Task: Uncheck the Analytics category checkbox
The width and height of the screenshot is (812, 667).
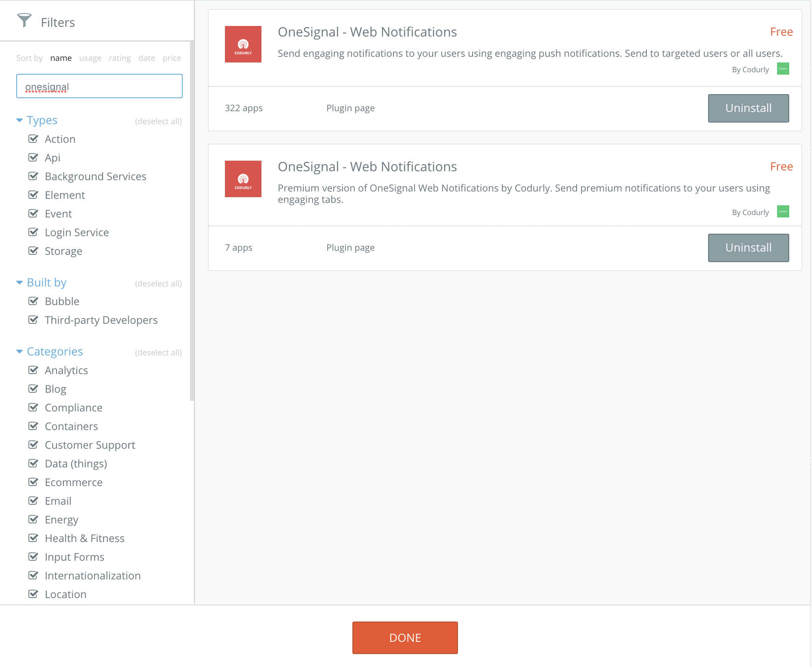Action: (33, 370)
